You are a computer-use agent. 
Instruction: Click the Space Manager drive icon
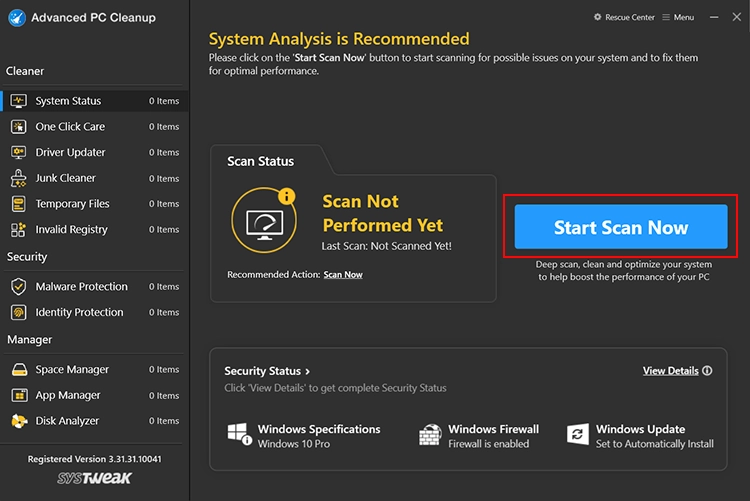click(18, 370)
